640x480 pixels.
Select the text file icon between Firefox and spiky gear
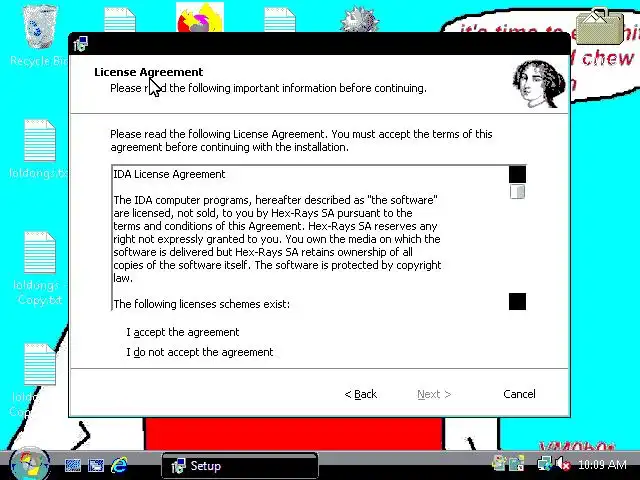click(280, 20)
